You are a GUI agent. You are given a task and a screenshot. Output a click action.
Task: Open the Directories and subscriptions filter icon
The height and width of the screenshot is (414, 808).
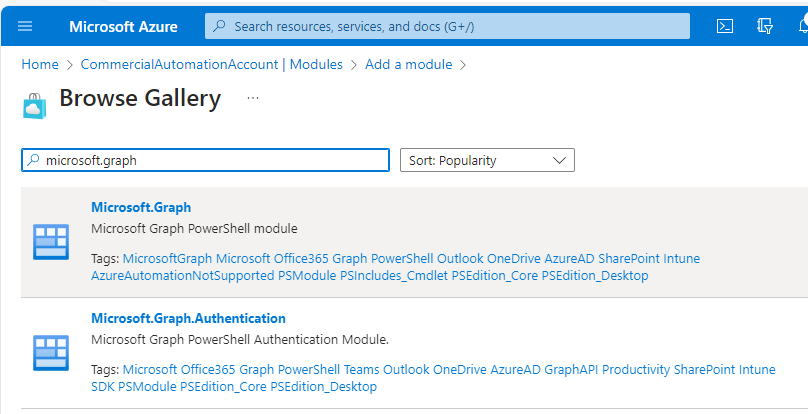pyautogui.click(x=766, y=26)
